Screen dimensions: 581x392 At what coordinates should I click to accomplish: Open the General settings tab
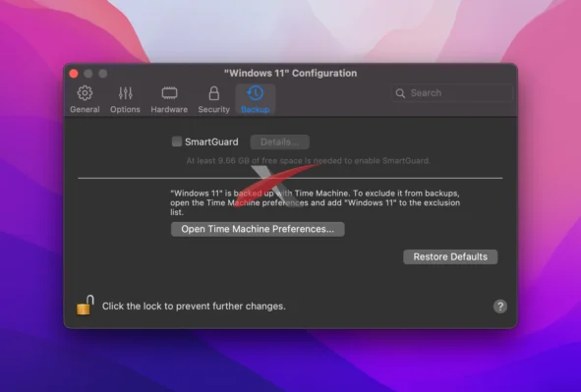[x=85, y=99]
